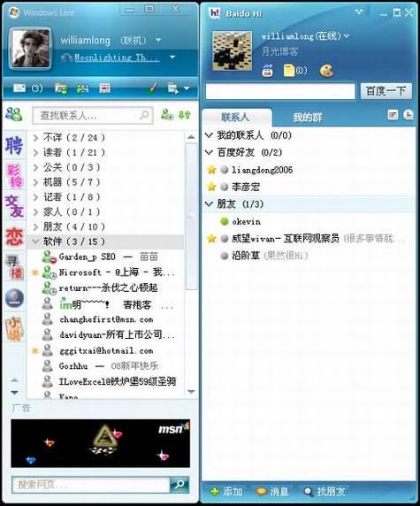Open the Baidu Hi online status dropdown
The image size is (420, 506).
click(347, 35)
